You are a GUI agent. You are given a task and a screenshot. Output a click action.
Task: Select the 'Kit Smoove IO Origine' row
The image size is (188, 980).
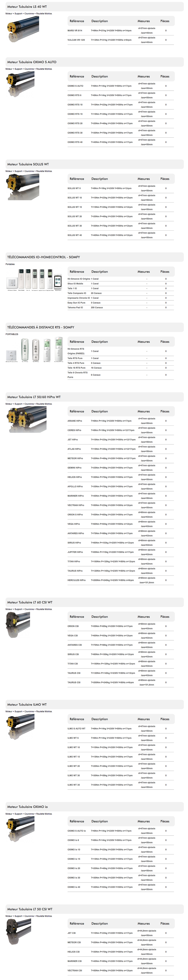pos(121,279)
